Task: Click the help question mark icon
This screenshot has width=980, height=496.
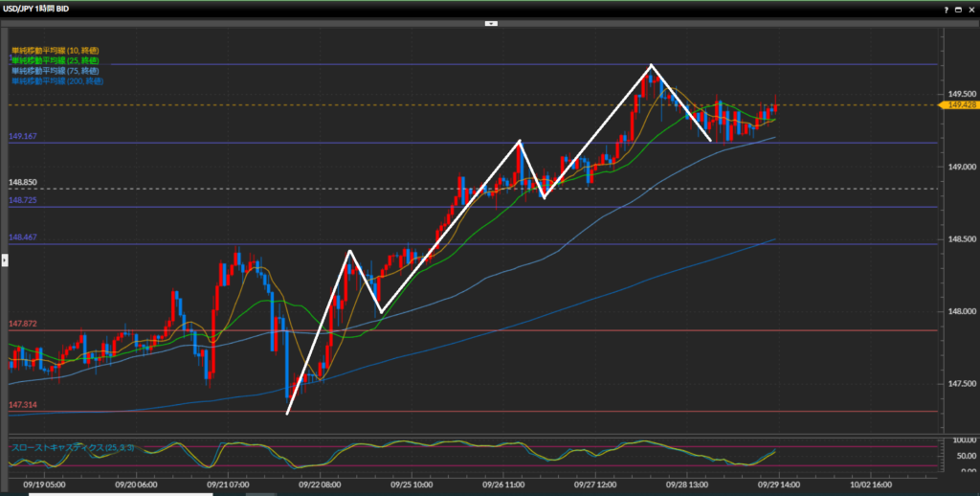Action: click(946, 9)
